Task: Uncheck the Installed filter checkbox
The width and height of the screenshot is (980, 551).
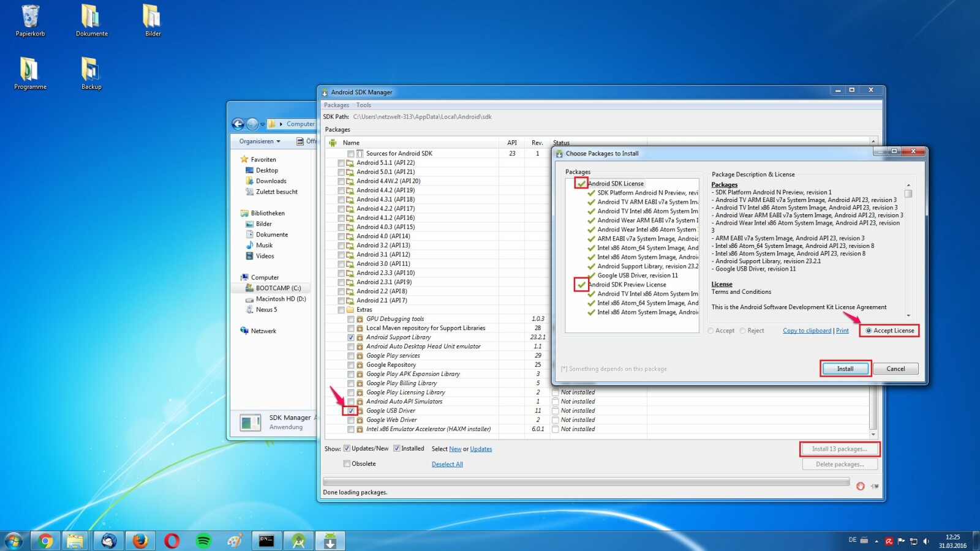Action: (x=396, y=448)
